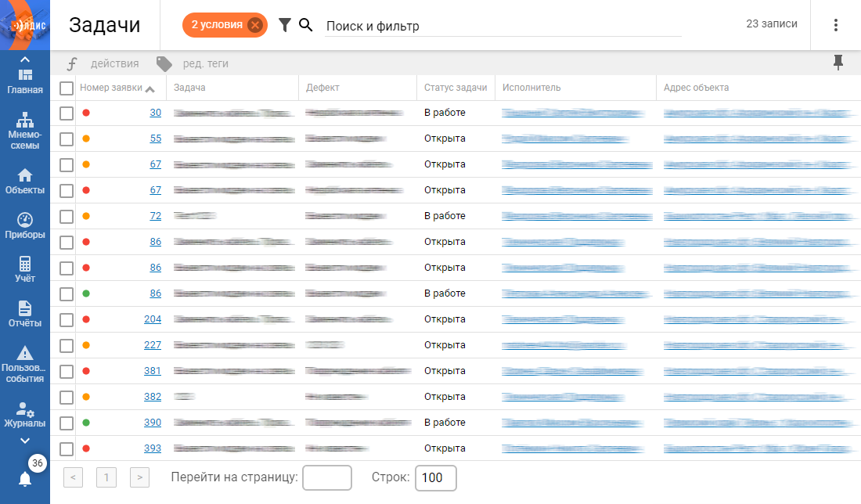The image size is (861, 504).
Task: Check the row with request 393
Action: click(x=67, y=448)
